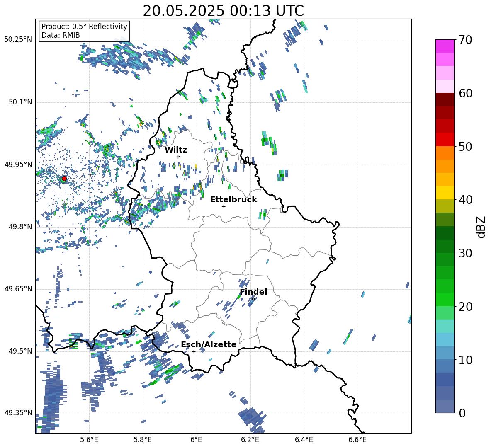Click the Findel city label
Screen dimensions: 491x448
[x=253, y=292]
